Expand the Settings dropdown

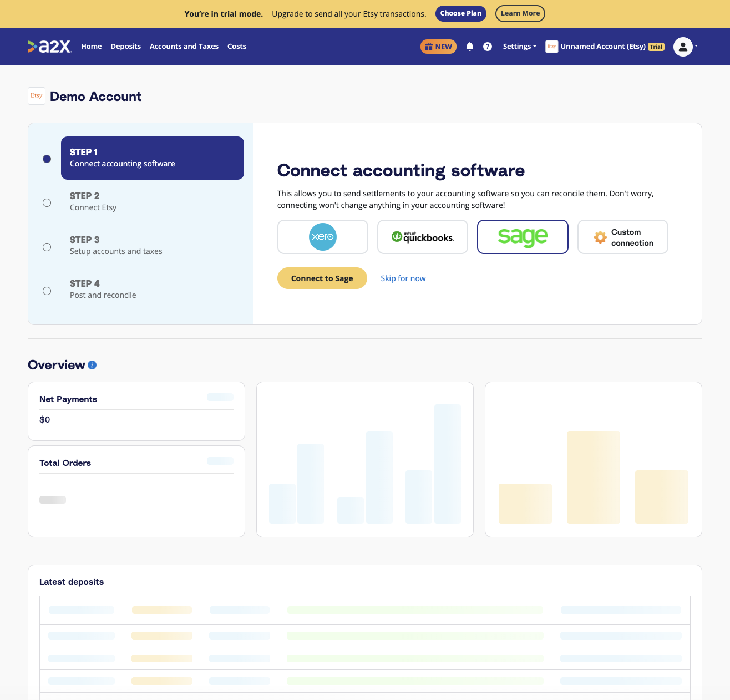[x=520, y=47]
